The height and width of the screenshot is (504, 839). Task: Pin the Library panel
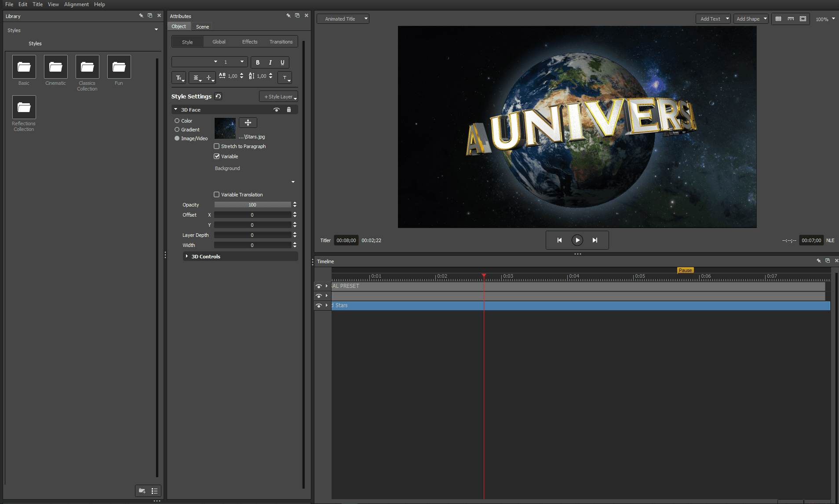coord(141,15)
